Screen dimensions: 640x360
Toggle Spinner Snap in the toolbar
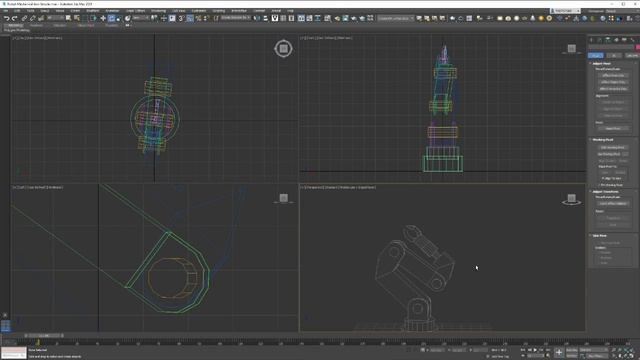pos(206,18)
